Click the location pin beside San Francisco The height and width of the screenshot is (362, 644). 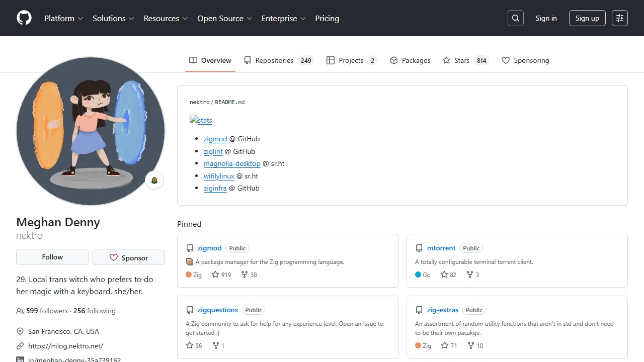(x=20, y=331)
